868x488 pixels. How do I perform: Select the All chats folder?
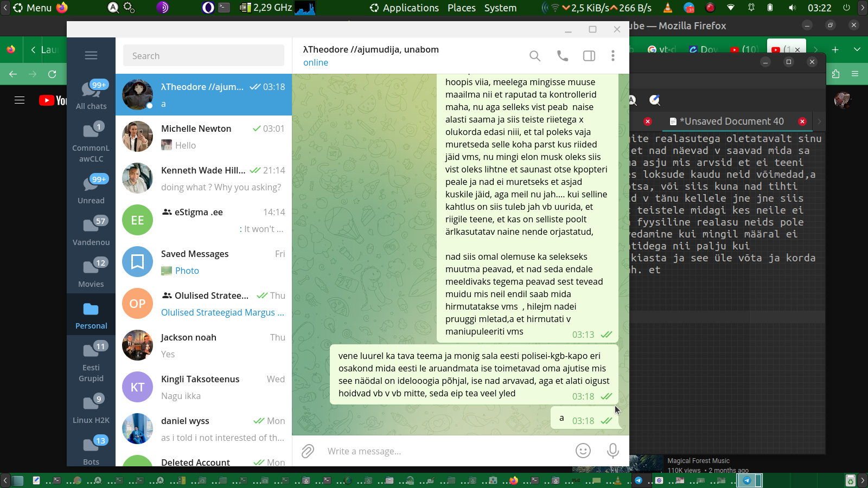click(x=91, y=95)
